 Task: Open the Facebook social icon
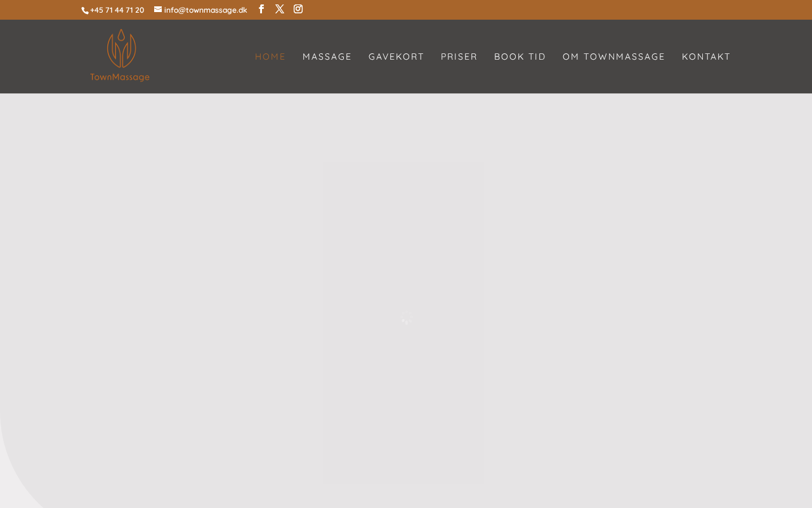point(261,9)
